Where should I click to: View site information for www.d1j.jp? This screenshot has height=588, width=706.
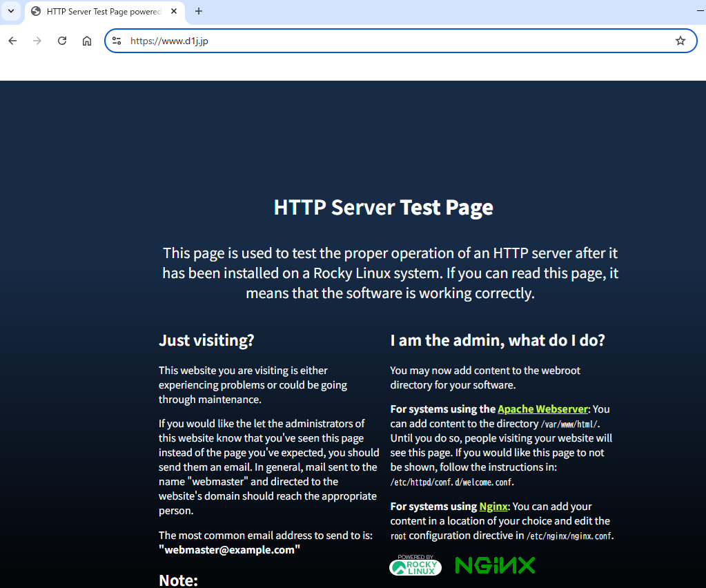tap(117, 41)
